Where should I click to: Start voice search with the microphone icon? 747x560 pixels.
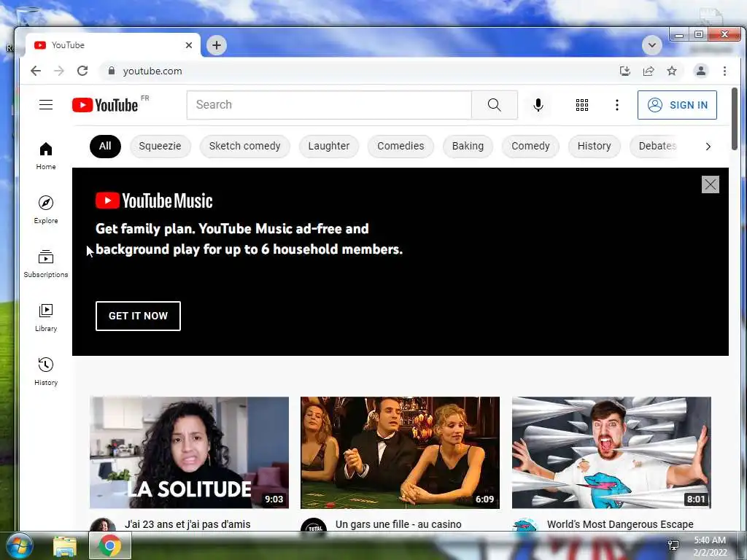pos(538,105)
